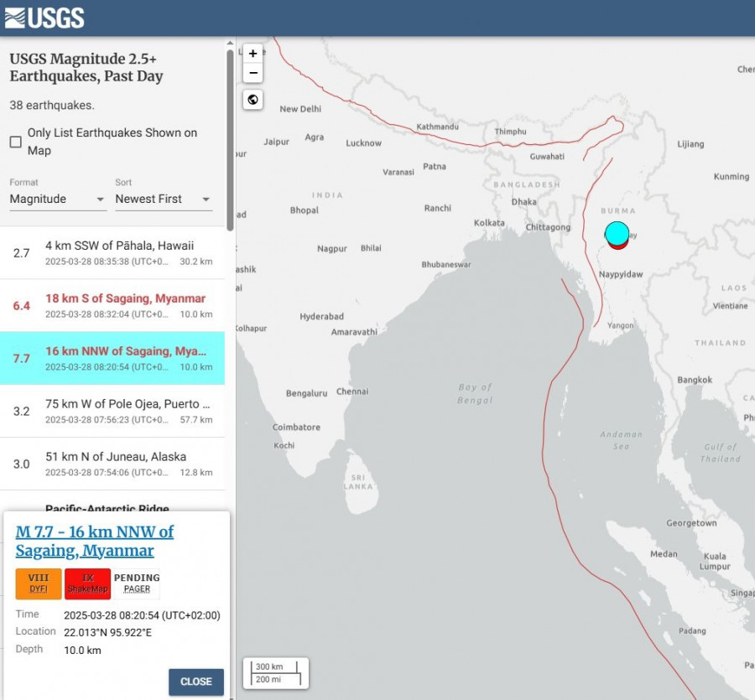Screen dimensions: 755x700
Task: Open the ShakeMap IX badge
Action: point(87,583)
